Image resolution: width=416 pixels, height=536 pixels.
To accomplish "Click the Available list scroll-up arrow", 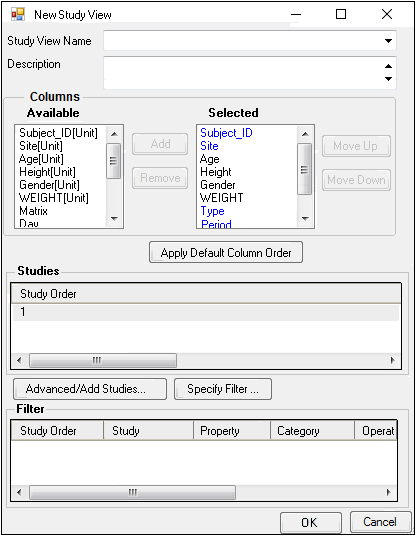I will click(114, 134).
